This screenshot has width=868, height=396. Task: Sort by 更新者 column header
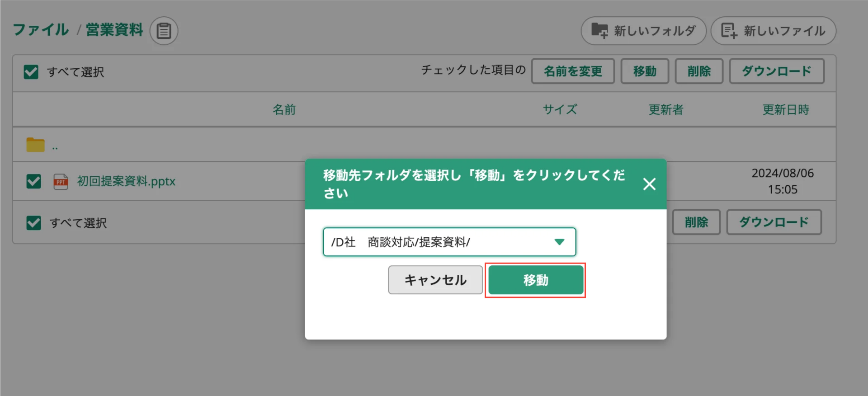666,109
